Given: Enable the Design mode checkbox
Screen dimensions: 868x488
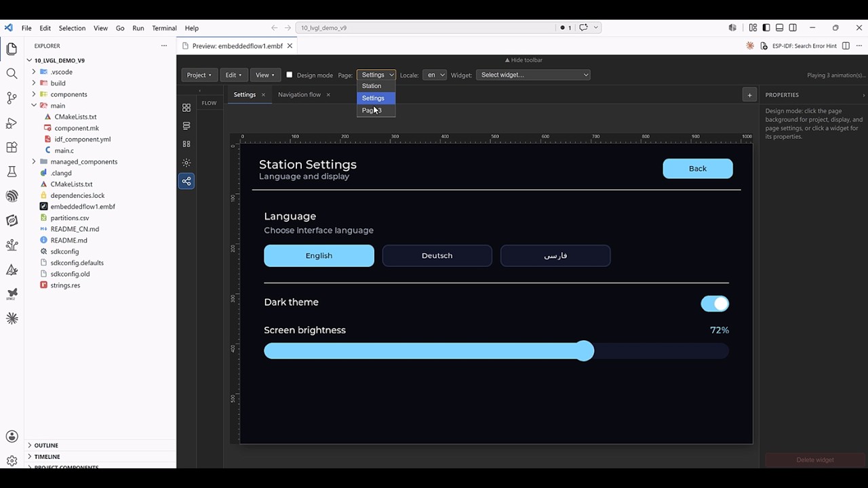Looking at the screenshot, I should pos(290,75).
